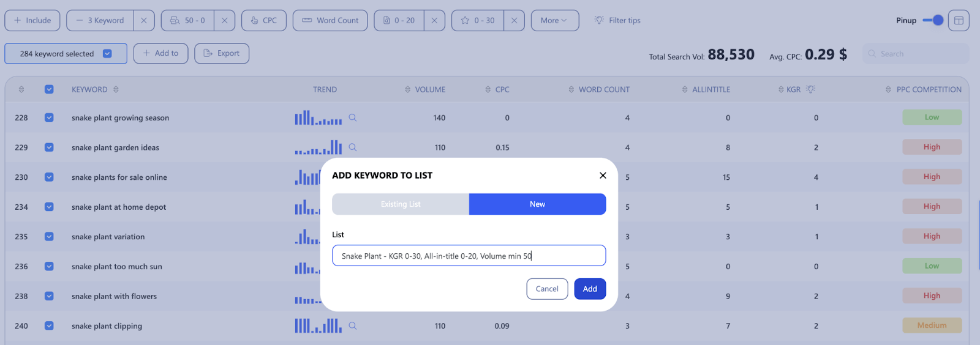The width and height of the screenshot is (980, 345).
Task: Open the 3 Keyword exclude filter
Action: coord(100,20)
